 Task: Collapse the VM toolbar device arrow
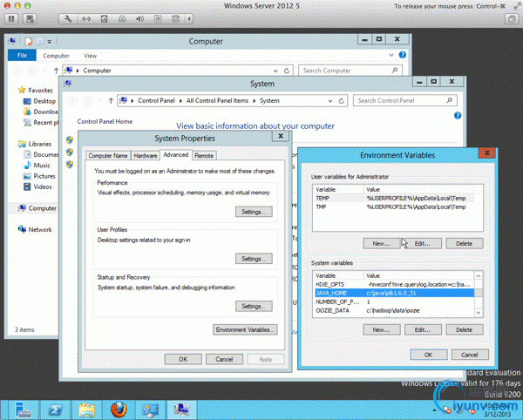pyautogui.click(x=189, y=18)
